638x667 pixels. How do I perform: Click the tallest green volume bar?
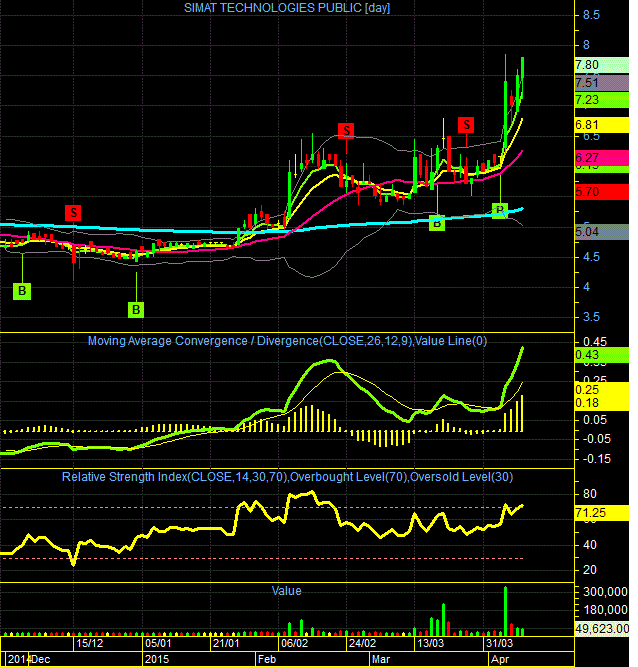point(505,611)
